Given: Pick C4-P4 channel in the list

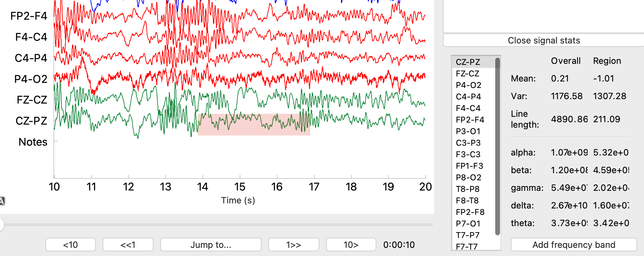Looking at the screenshot, I should pos(468,97).
